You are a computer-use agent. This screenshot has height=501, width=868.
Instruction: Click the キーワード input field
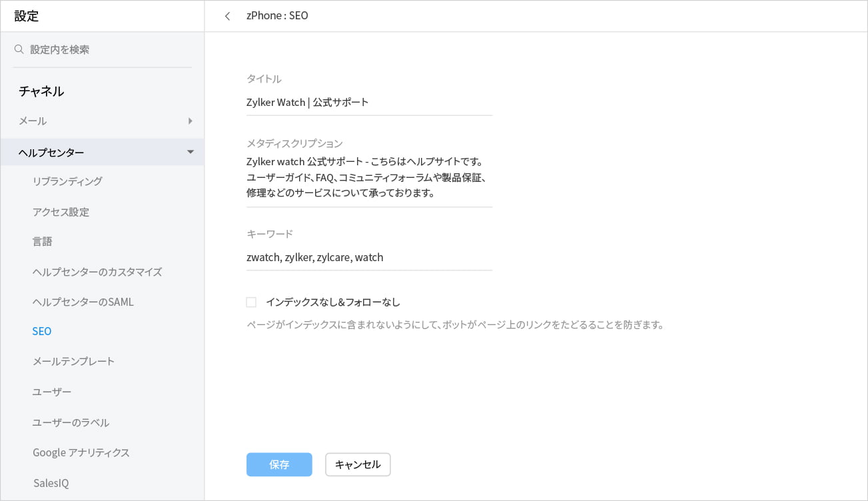369,257
